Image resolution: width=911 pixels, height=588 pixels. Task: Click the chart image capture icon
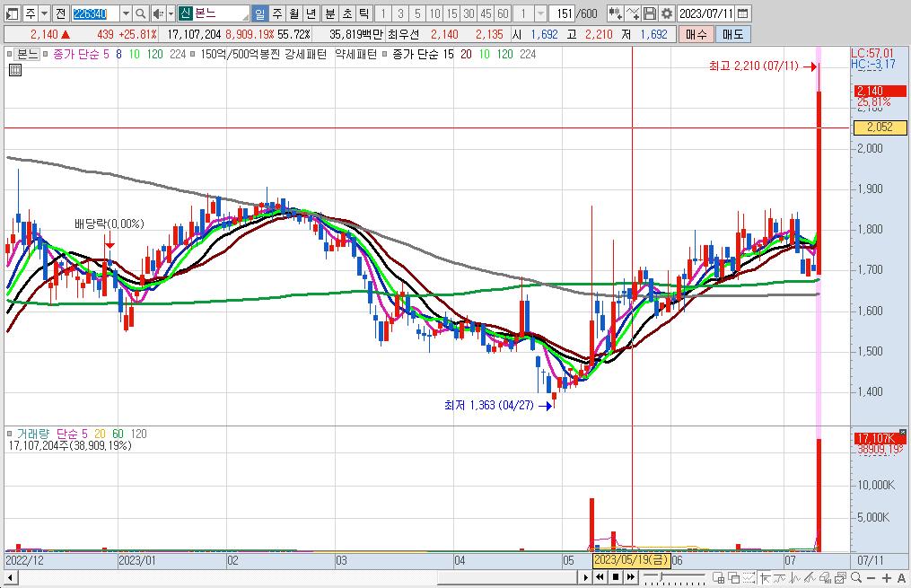840,577
